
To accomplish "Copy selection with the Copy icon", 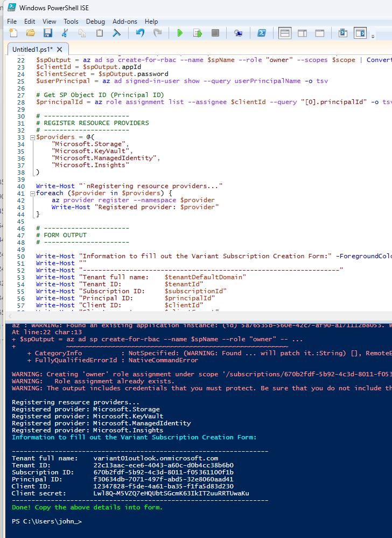I will pos(82,33).
